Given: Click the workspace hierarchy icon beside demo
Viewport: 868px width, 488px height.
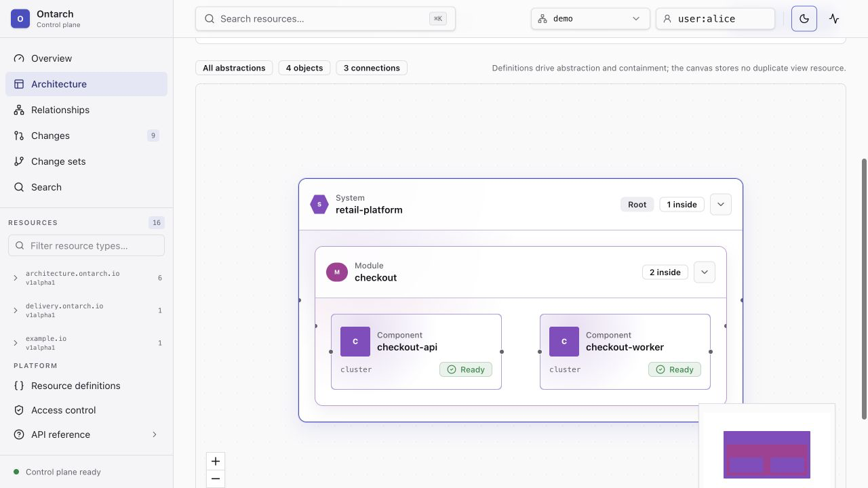Looking at the screenshot, I should pyautogui.click(x=542, y=19).
